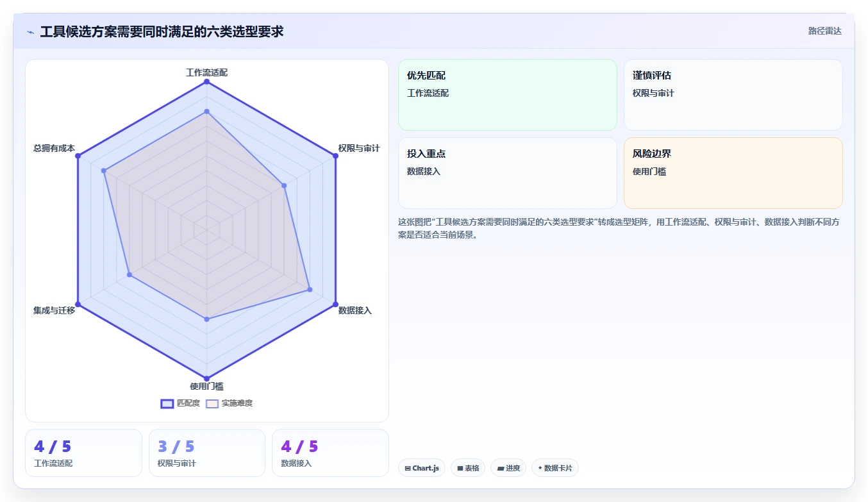Image resolution: width=868 pixels, height=502 pixels.
Task: Click the description paragraph starting 这张图把
Action: (620, 228)
